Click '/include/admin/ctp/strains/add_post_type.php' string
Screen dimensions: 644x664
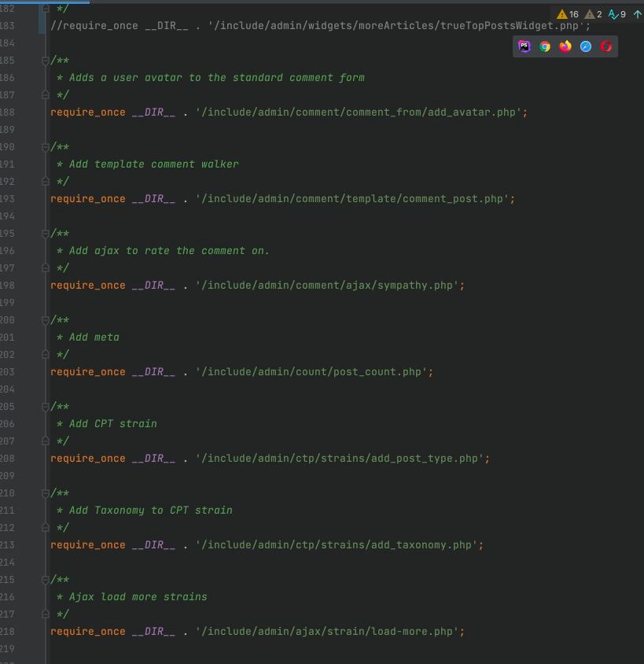pos(340,459)
